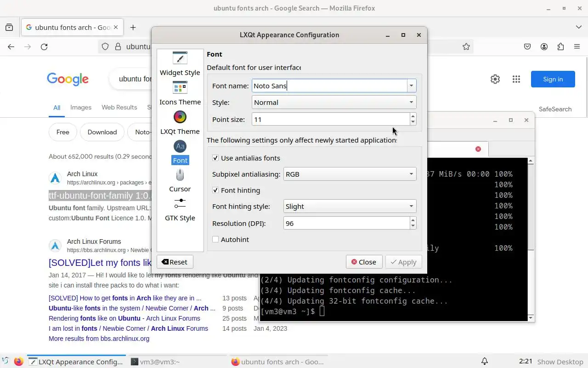Open Firefox hamburger menu
Image resolution: width=588 pixels, height=368 pixels.
tap(577, 46)
